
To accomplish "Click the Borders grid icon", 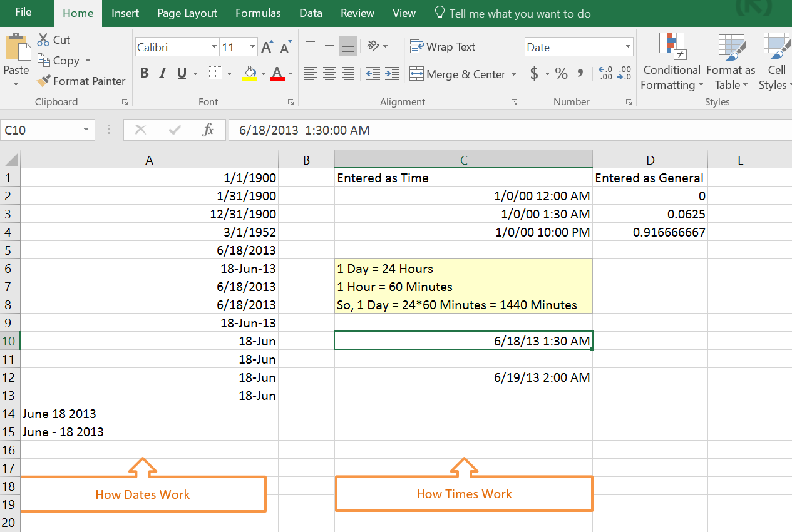I will click(216, 74).
